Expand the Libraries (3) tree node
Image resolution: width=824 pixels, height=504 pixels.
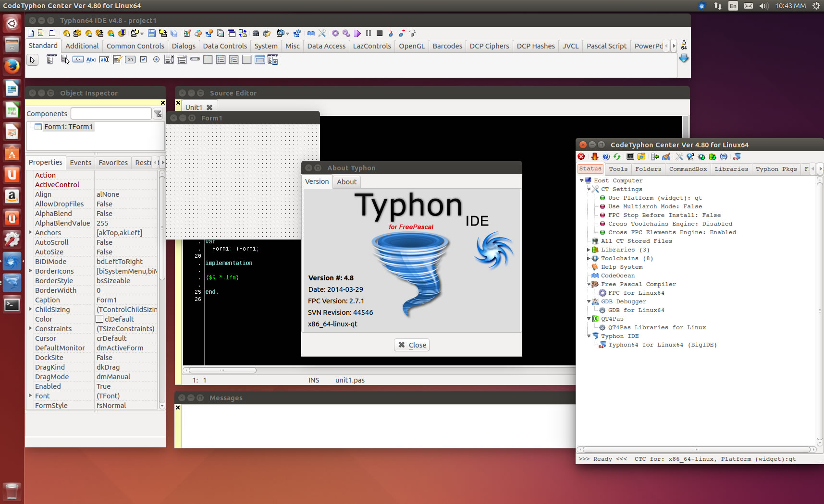coord(589,250)
